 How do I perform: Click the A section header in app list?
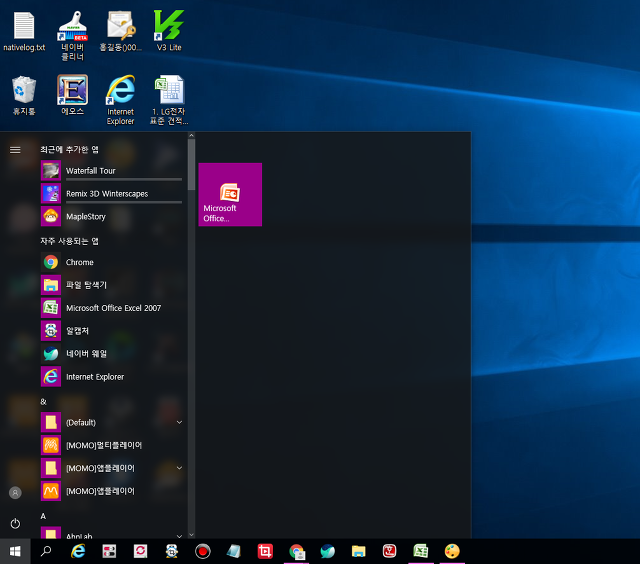(43, 516)
